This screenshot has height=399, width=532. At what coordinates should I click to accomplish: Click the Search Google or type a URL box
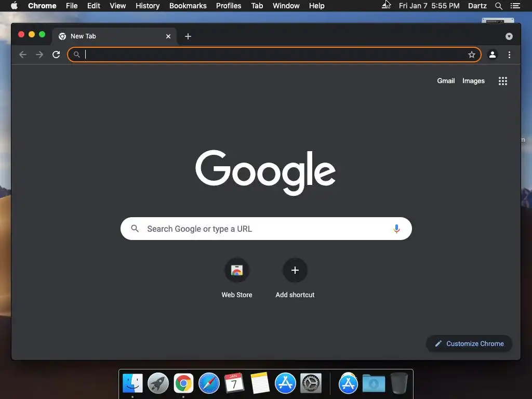click(266, 229)
